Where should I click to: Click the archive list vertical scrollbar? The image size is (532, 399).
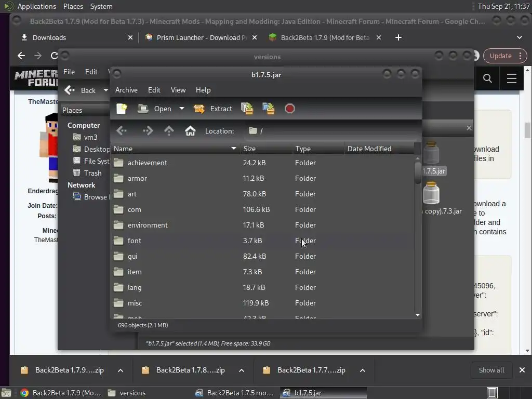pos(418,172)
